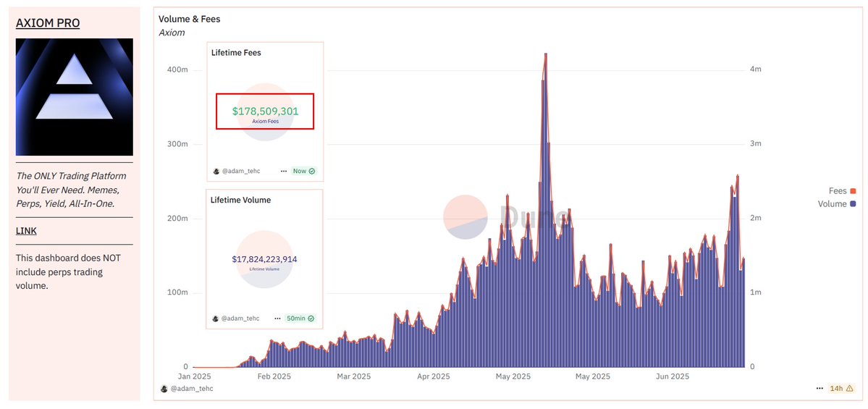This screenshot has width=868, height=409.
Task: Open the Lifetime Fees card three-dot menu
Action: 284,171
